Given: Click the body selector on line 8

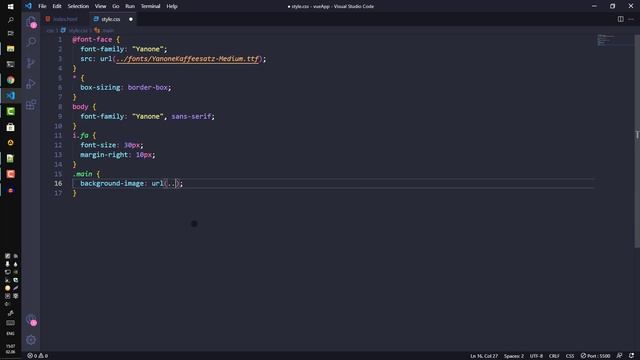Looking at the screenshot, I should coord(80,107).
